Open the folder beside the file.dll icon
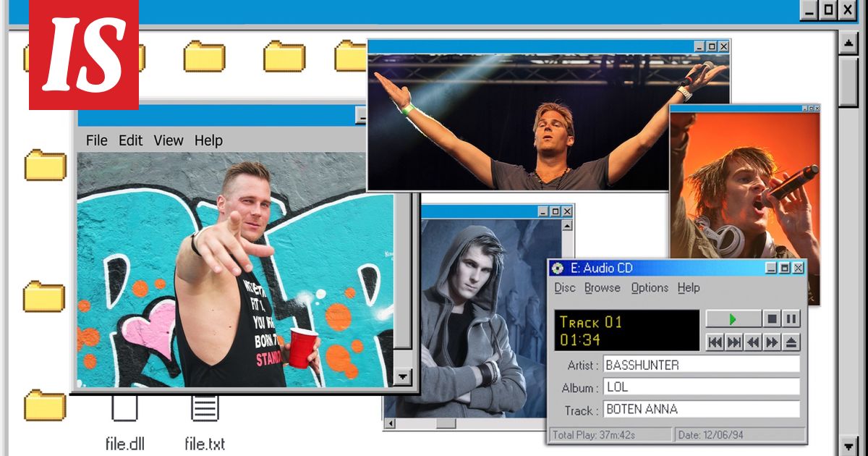Viewport: 868px width, 456px height. click(45, 405)
